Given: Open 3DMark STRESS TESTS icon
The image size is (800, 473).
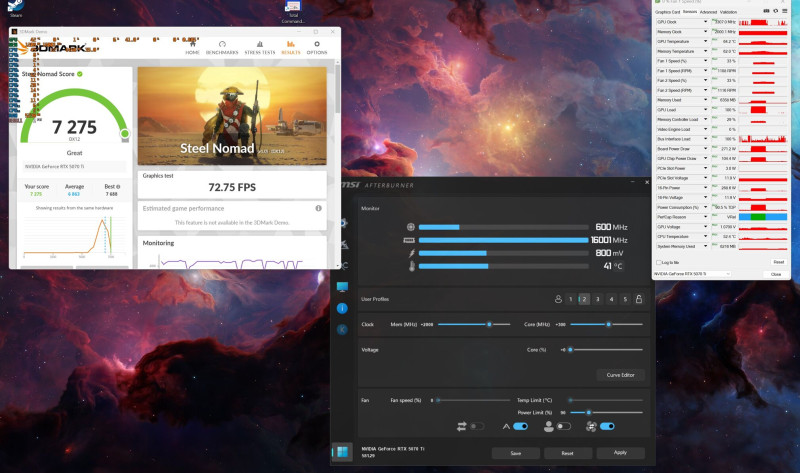Looking at the screenshot, I should click(260, 44).
